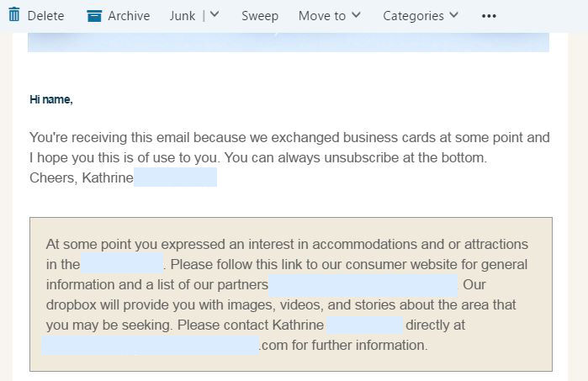Screen dimensions: 588x381
Task: Click the highlighted area name after "in the"
Action: [x=121, y=264]
